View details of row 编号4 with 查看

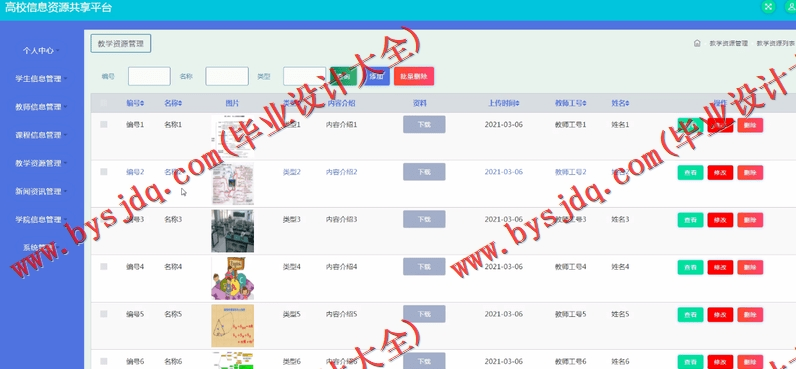point(690,267)
